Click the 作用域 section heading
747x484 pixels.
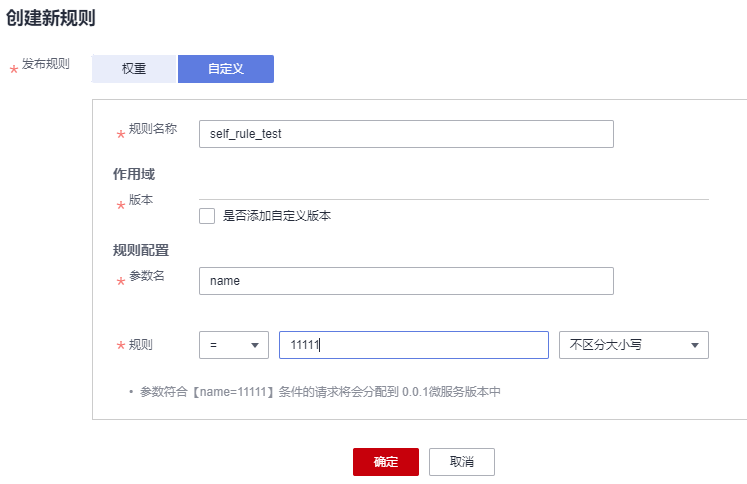click(134, 173)
